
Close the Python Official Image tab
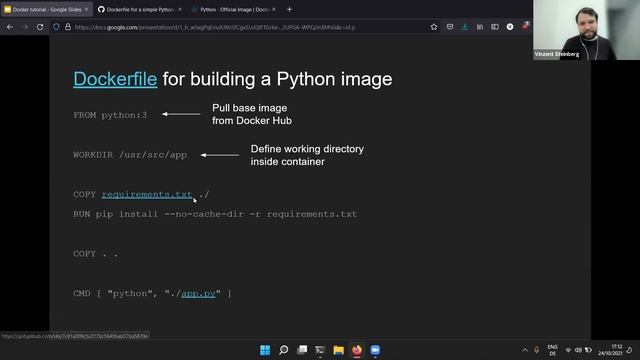274,9
